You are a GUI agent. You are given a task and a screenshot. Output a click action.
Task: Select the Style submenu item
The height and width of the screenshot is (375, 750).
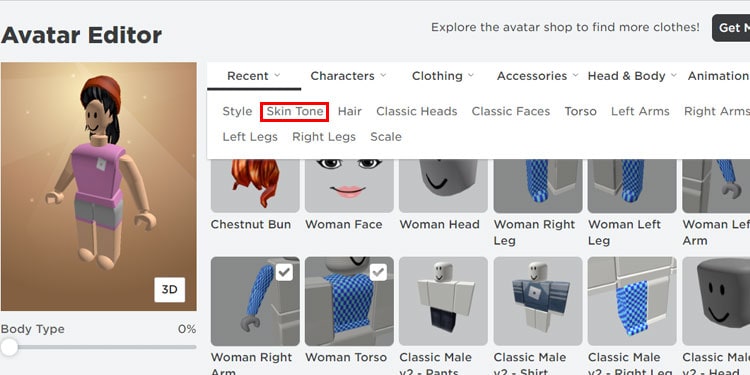tap(237, 111)
